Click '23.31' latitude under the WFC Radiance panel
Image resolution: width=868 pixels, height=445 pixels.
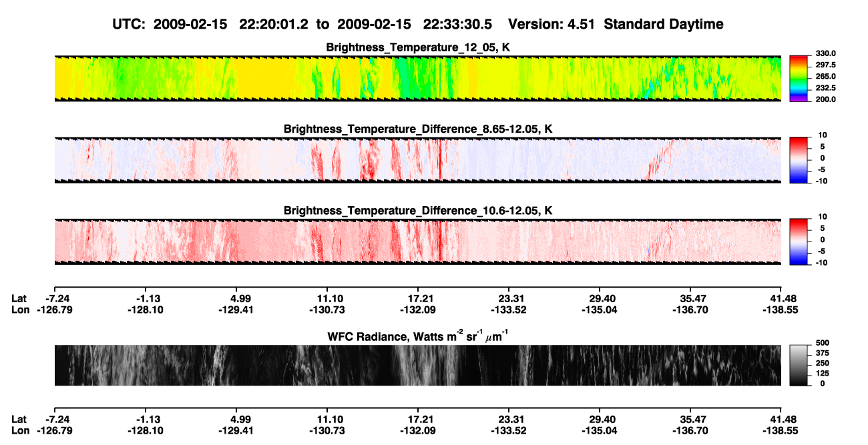point(508,419)
